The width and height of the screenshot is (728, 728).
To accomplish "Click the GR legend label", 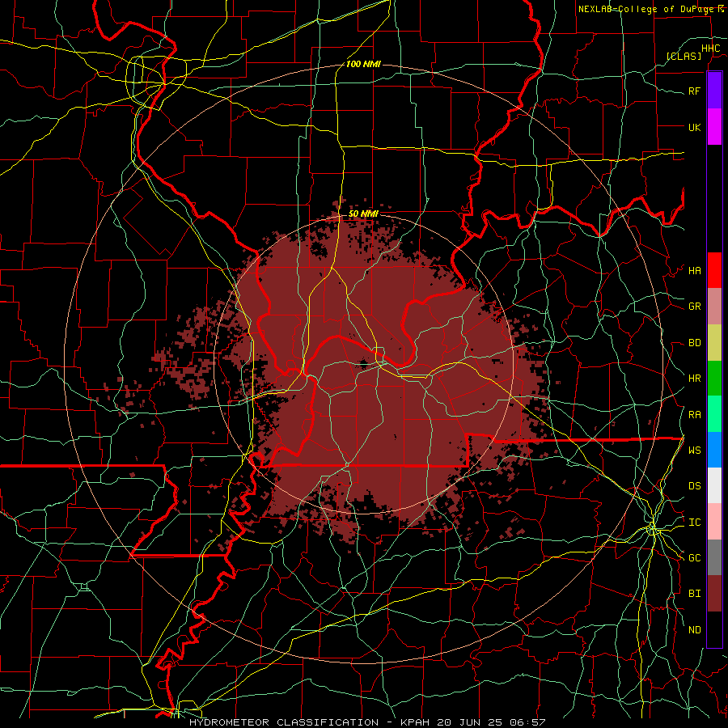I will [694, 307].
